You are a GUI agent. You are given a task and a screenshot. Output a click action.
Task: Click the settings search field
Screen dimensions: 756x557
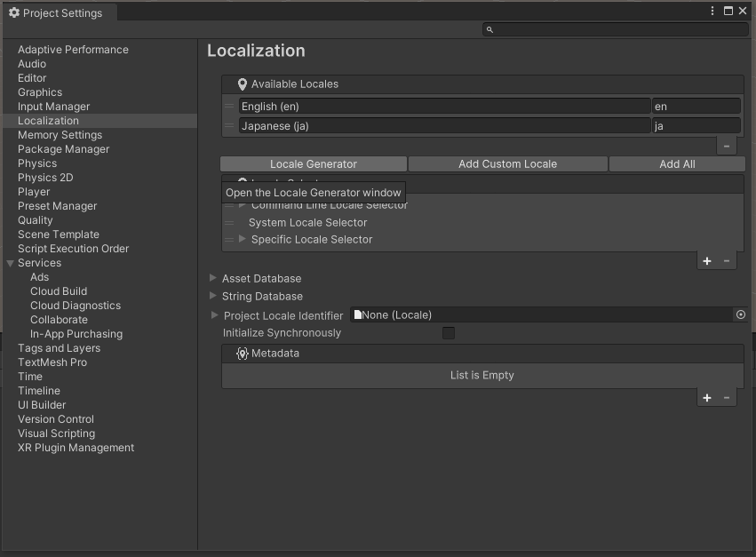point(616,30)
